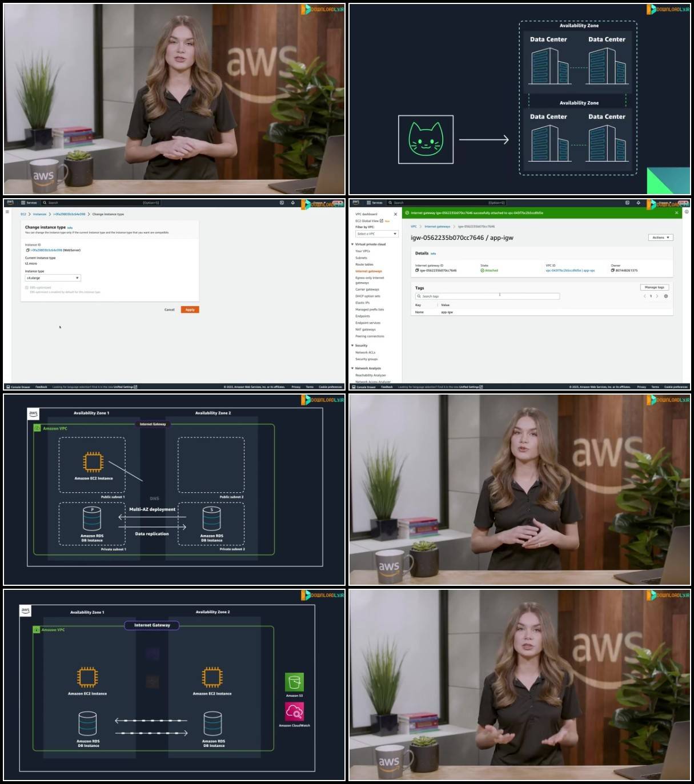The height and width of the screenshot is (784, 694).
Task: Click the AWS logo in the EC2 console header
Action: [x=10, y=202]
